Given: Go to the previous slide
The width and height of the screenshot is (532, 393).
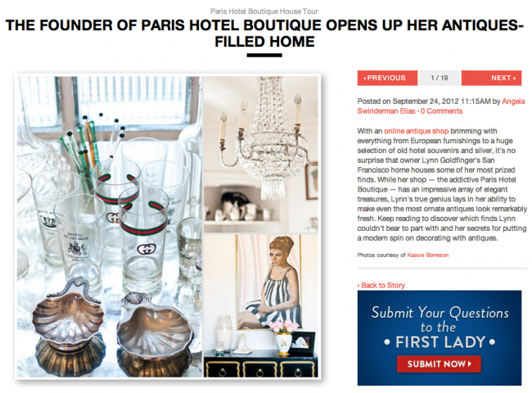Looking at the screenshot, I should tap(387, 78).
